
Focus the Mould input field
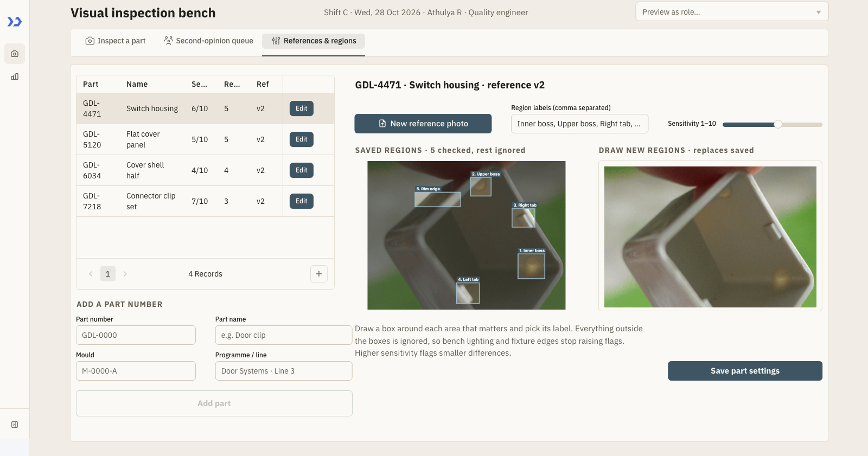(136, 371)
